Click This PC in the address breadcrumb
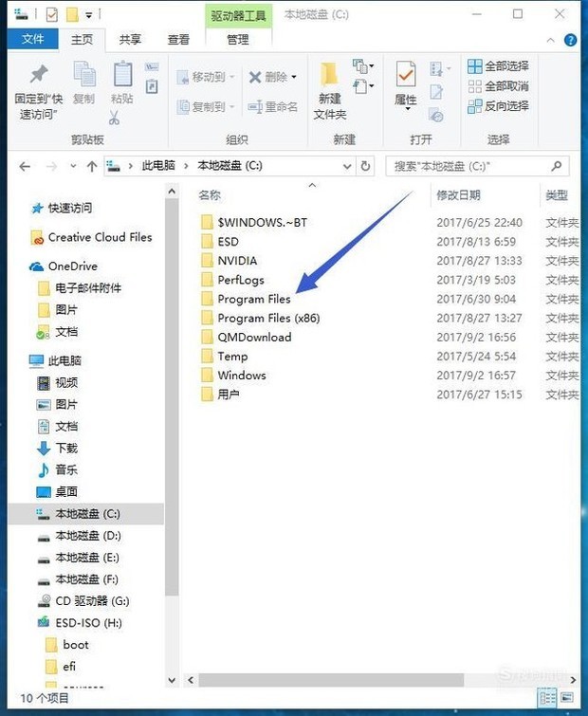 point(158,166)
